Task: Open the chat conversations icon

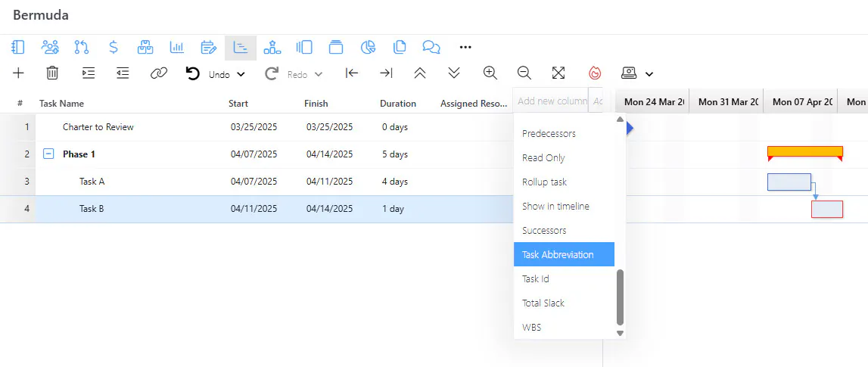Action: [431, 47]
